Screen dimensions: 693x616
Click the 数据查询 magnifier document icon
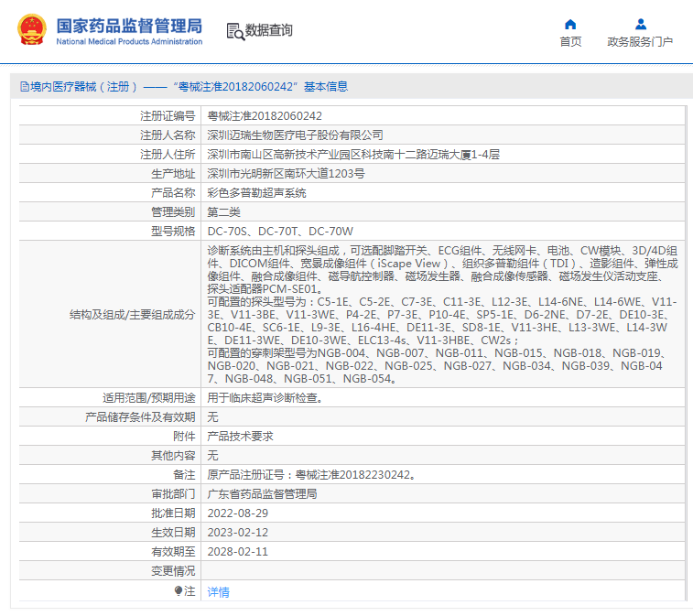[x=235, y=31]
